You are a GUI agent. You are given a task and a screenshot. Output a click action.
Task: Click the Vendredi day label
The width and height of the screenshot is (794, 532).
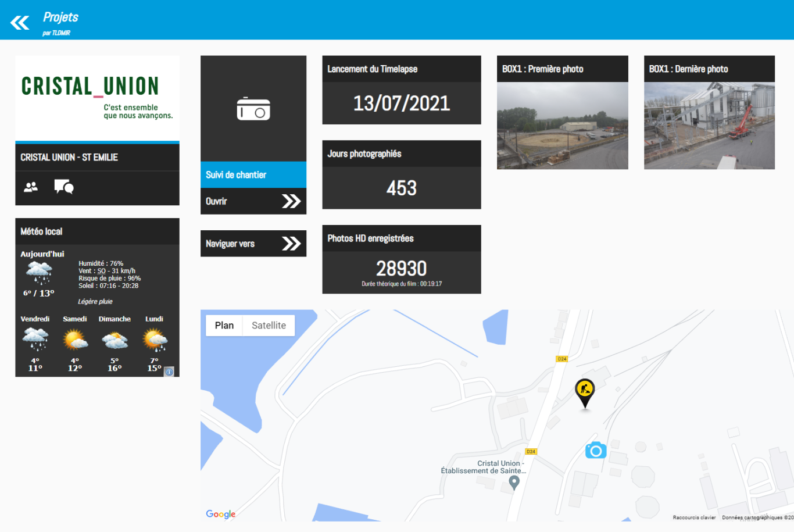pyautogui.click(x=35, y=319)
